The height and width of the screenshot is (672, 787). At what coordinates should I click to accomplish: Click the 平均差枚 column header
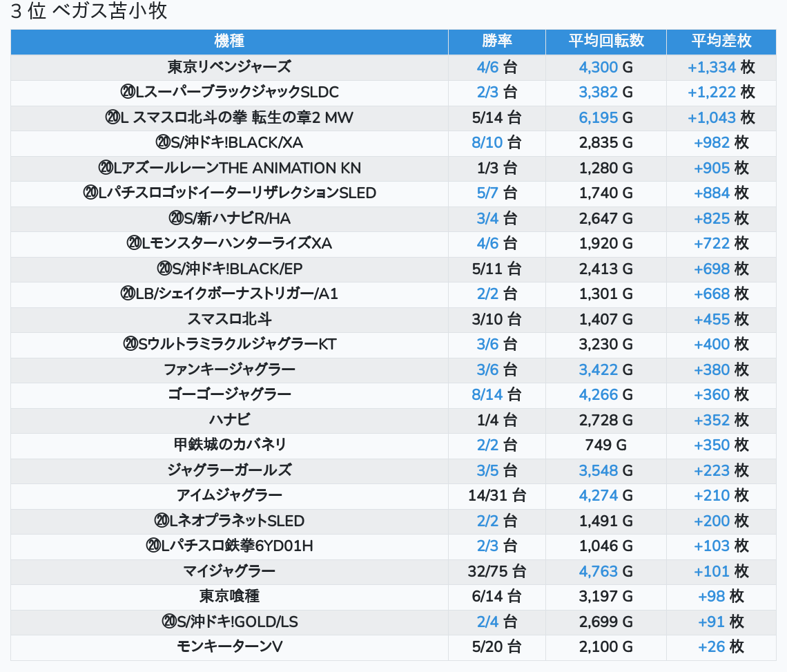721,41
